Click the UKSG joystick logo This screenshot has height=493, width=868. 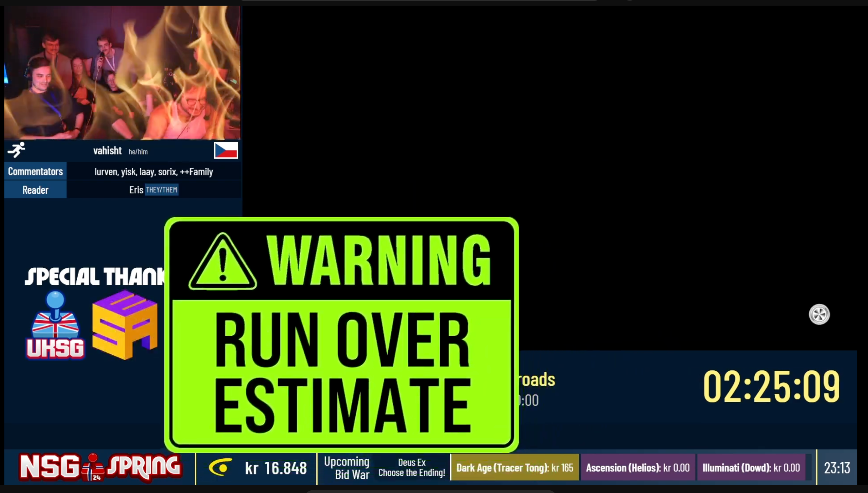pyautogui.click(x=55, y=325)
